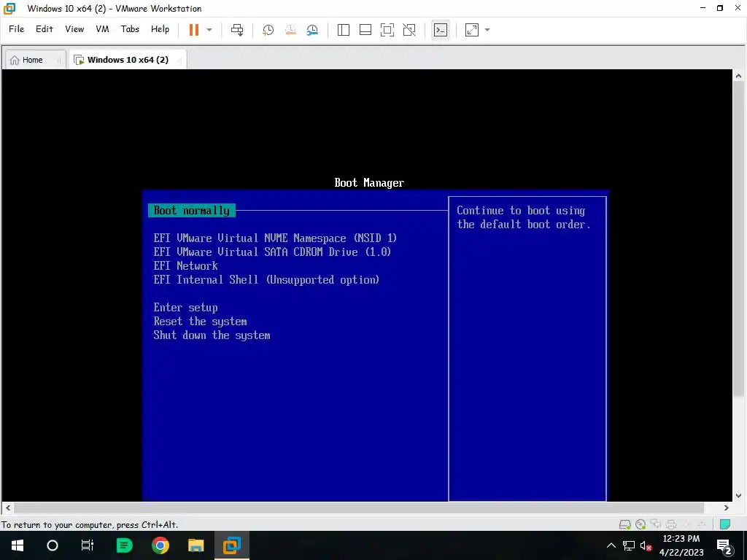Click the vertical scrollbar down arrow
Screen dimensions: 747x560
[738, 496]
